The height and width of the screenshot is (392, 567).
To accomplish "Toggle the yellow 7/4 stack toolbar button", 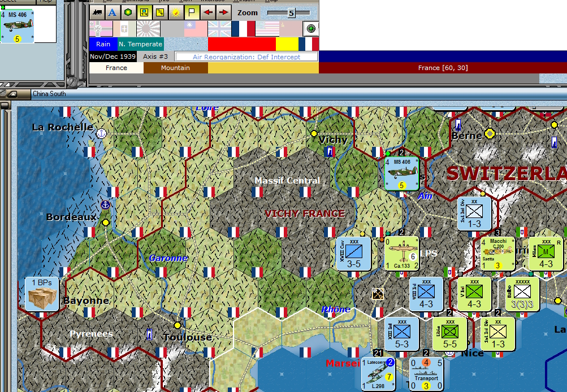I will point(160,12).
